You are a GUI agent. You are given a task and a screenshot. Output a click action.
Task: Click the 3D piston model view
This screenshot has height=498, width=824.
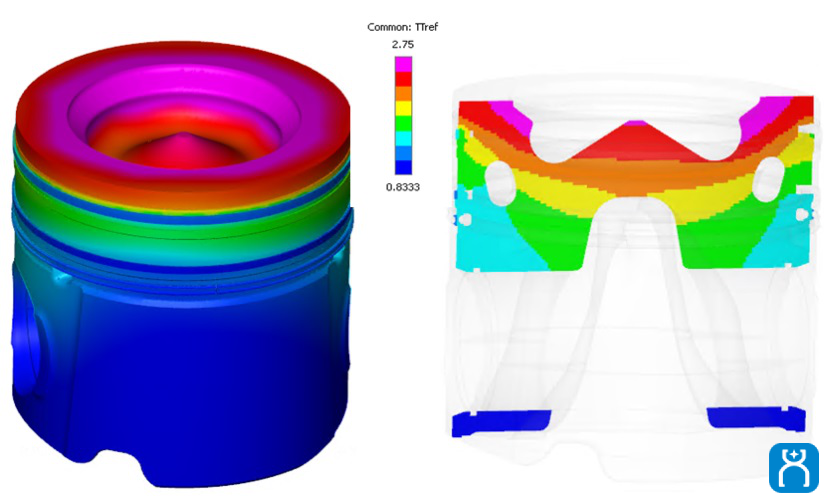[x=181, y=263]
